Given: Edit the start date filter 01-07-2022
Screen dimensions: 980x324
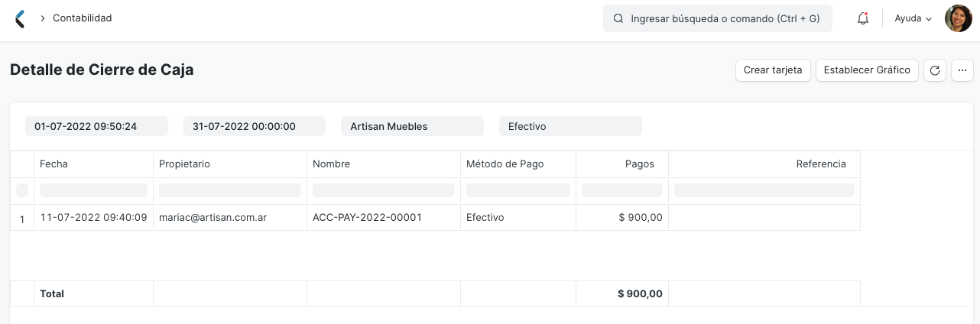Looking at the screenshot, I should tap(96, 126).
